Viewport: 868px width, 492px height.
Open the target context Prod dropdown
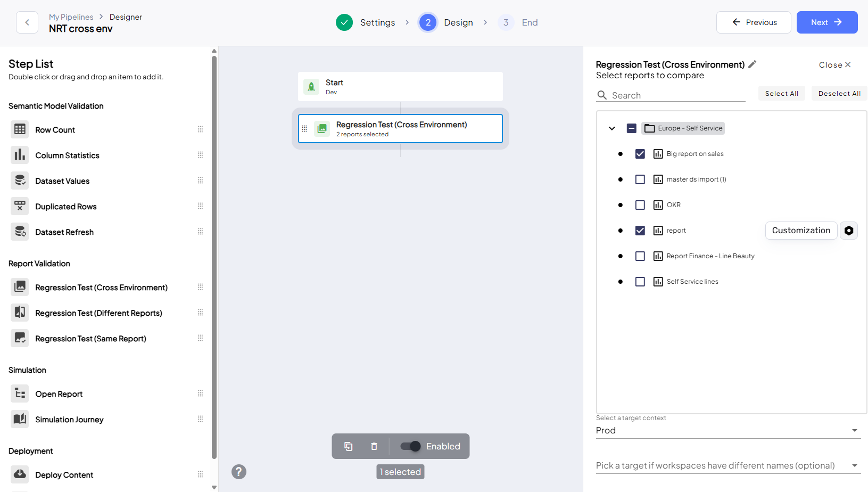pos(728,430)
